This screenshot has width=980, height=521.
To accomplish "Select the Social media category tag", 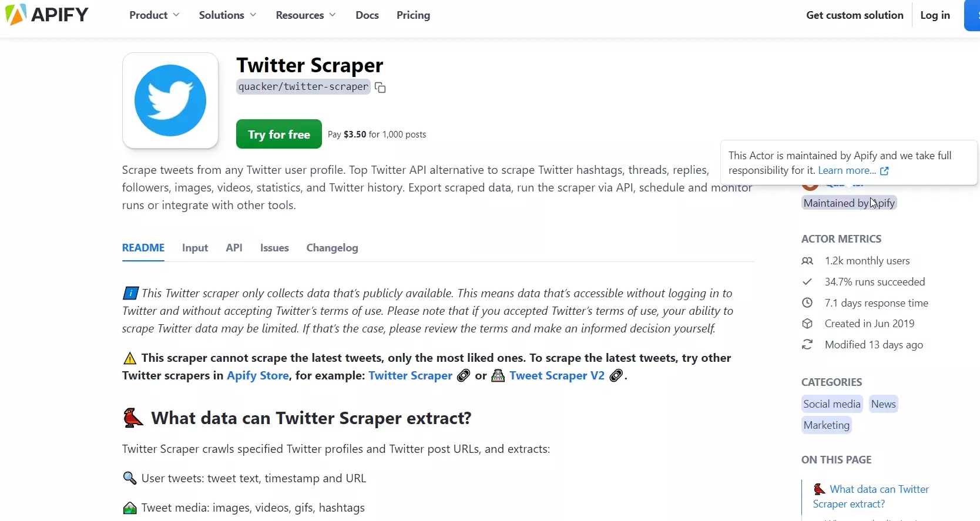I will point(831,404).
